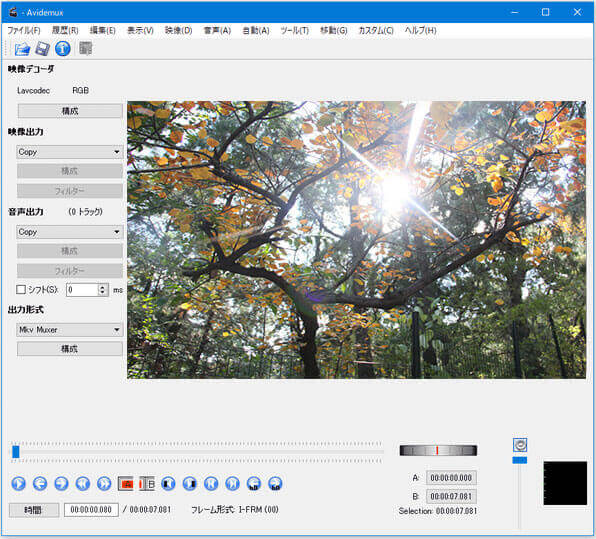
Task: Start playback with the Play button
Action: tap(19, 484)
